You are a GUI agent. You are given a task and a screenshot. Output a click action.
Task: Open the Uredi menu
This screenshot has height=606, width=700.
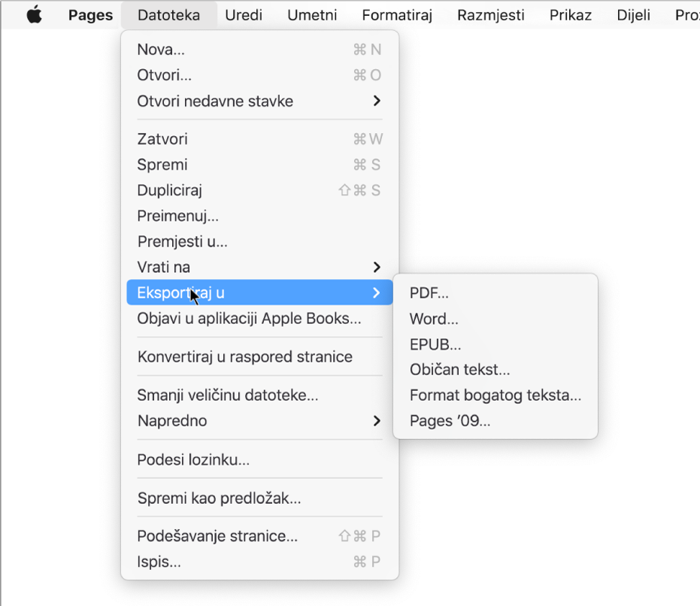point(244,15)
